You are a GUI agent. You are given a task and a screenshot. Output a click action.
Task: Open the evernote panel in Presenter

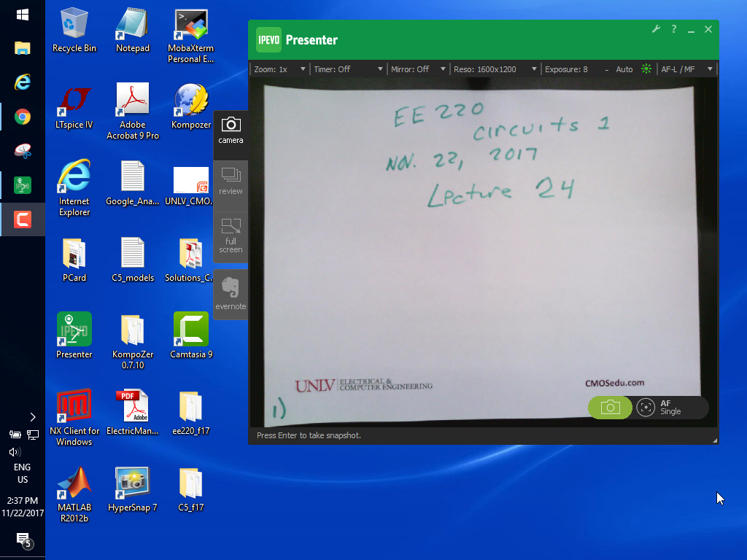[231, 293]
